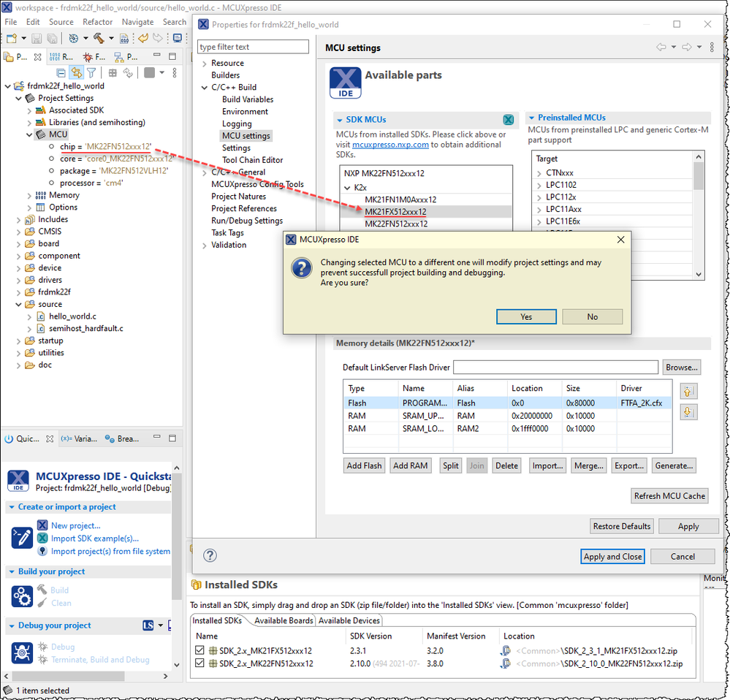Open the three-dot view menu in Project Explorer
Viewport: 730px width, 700px height.
coord(175,72)
